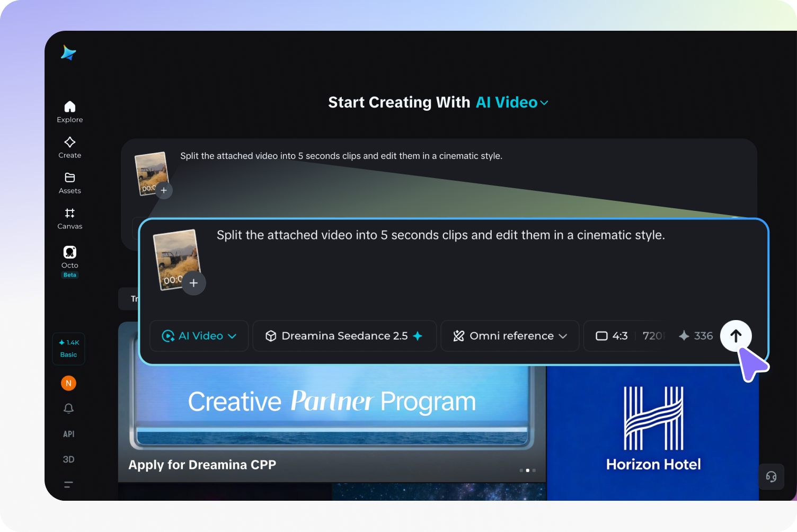Expand the AI Video heading dropdown

click(512, 102)
